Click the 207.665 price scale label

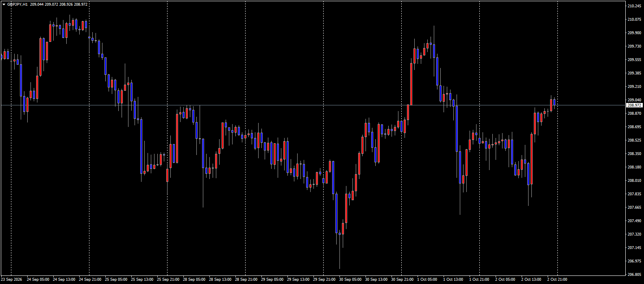click(634, 208)
